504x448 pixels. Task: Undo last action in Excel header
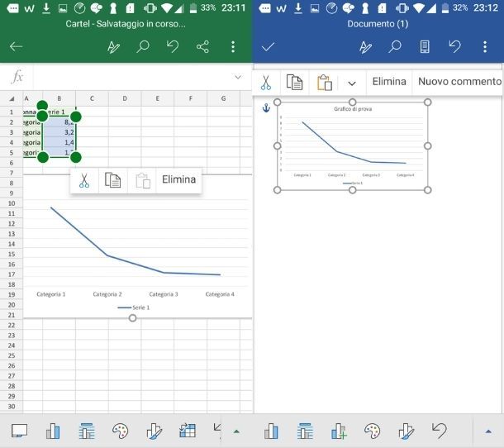coord(173,47)
